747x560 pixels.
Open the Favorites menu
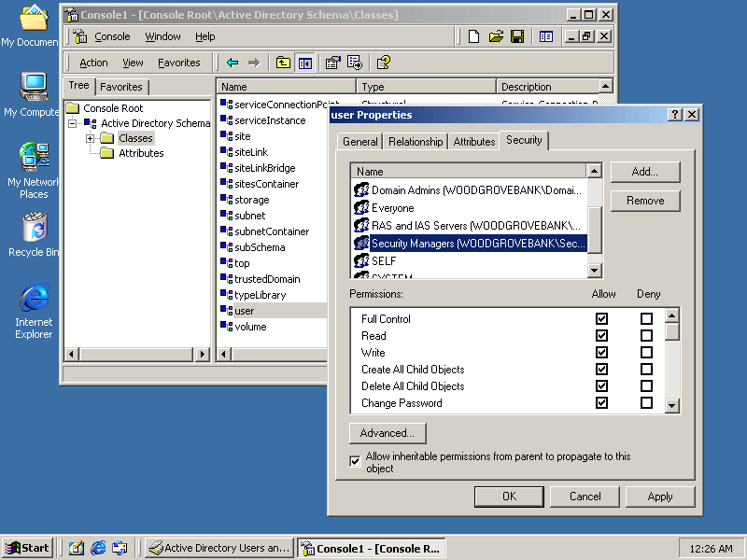coord(178,63)
